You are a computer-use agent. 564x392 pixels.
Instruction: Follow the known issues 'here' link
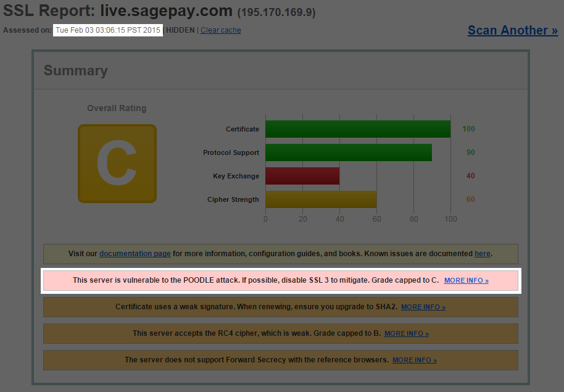[x=482, y=254]
